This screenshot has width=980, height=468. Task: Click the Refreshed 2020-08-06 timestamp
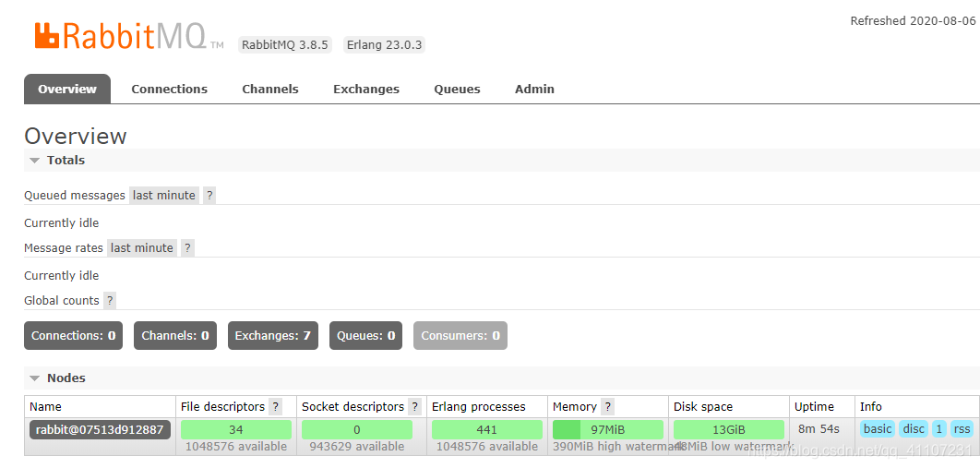tap(914, 20)
